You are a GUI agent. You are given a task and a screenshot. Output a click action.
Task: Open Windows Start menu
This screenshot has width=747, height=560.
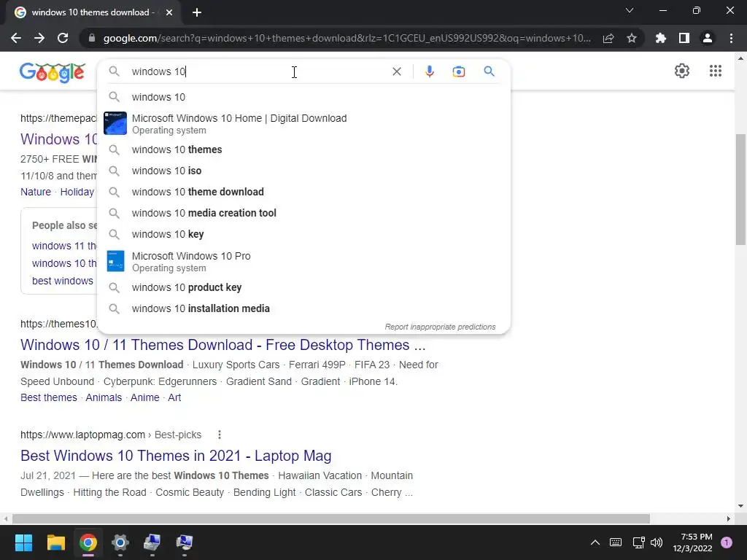pos(23,542)
